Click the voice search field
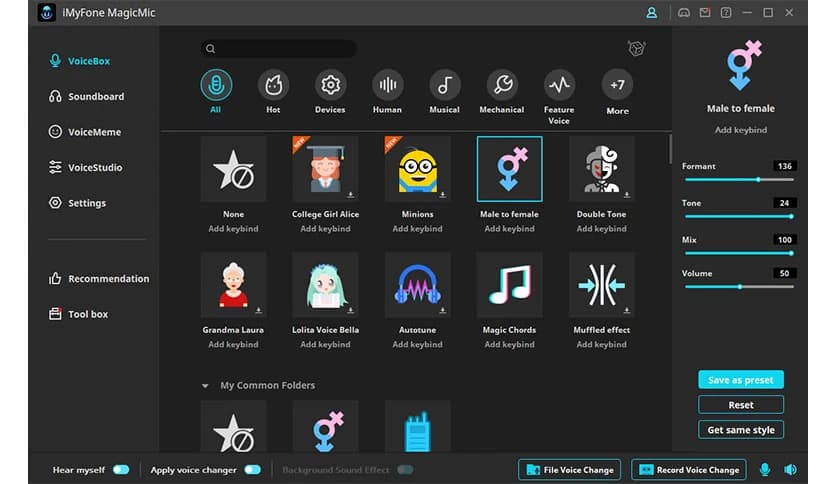Screen dimensions: 836x484 point(278,48)
